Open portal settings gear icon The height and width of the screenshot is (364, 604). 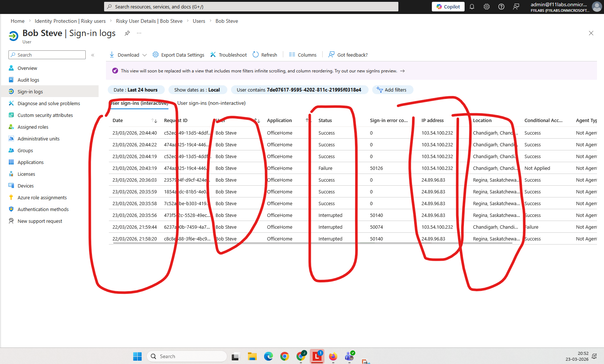coord(487,7)
